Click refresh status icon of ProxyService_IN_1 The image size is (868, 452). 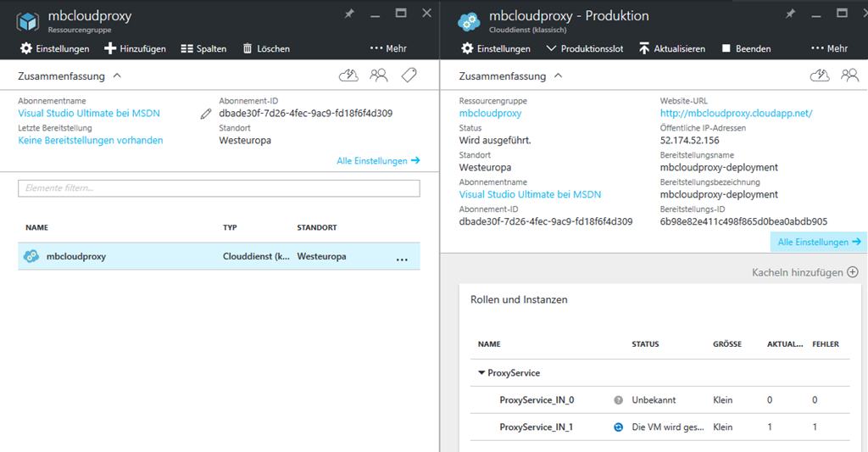pyautogui.click(x=618, y=427)
